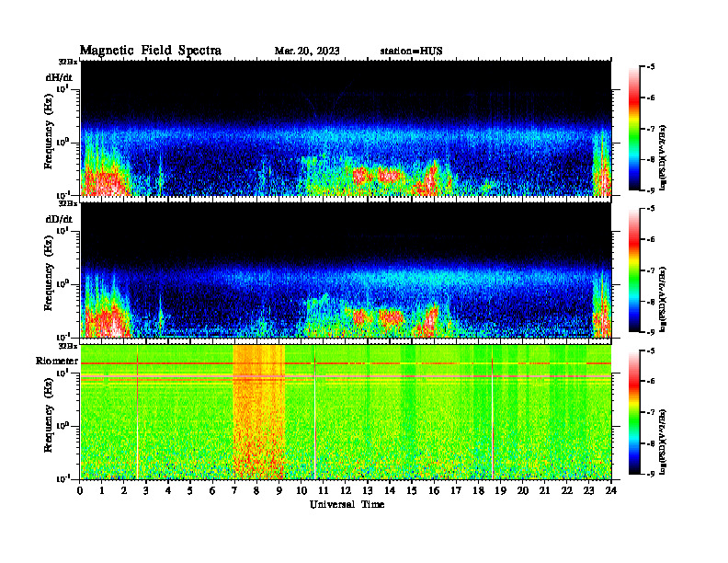Click hour "19" on the Universal Time axis
This screenshot has height=563, width=728.
(x=500, y=490)
